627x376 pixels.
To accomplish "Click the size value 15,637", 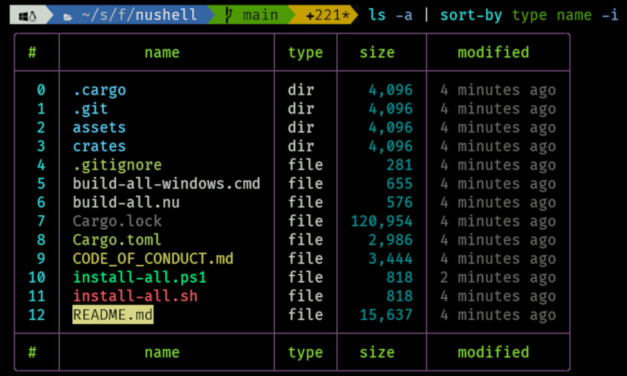I will (x=386, y=315).
